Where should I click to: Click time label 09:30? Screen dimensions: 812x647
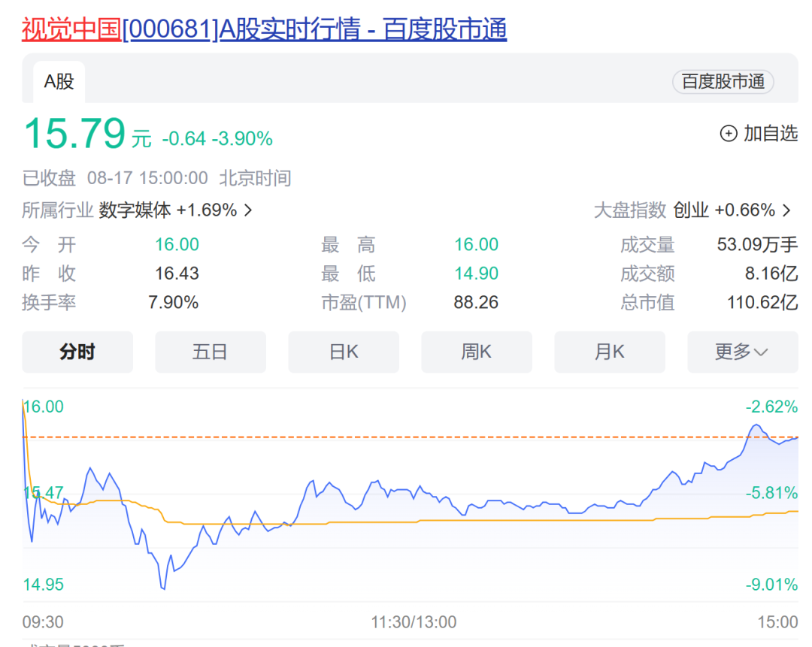[x=43, y=622]
